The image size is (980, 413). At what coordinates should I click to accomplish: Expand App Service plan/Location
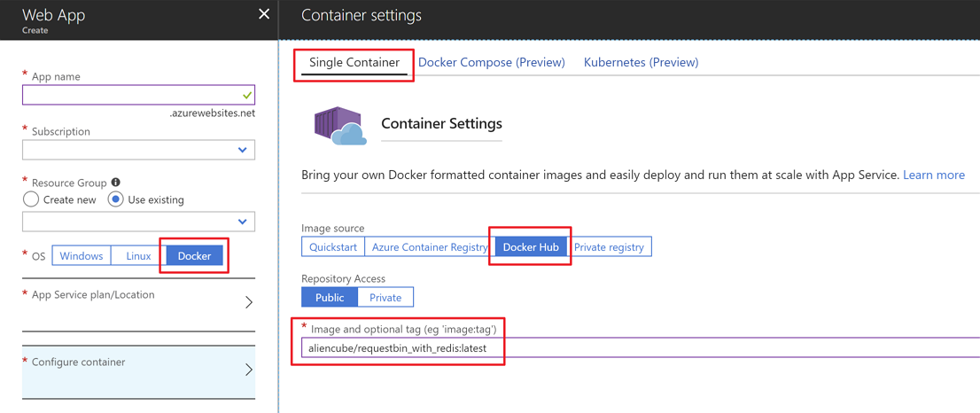[x=139, y=304]
